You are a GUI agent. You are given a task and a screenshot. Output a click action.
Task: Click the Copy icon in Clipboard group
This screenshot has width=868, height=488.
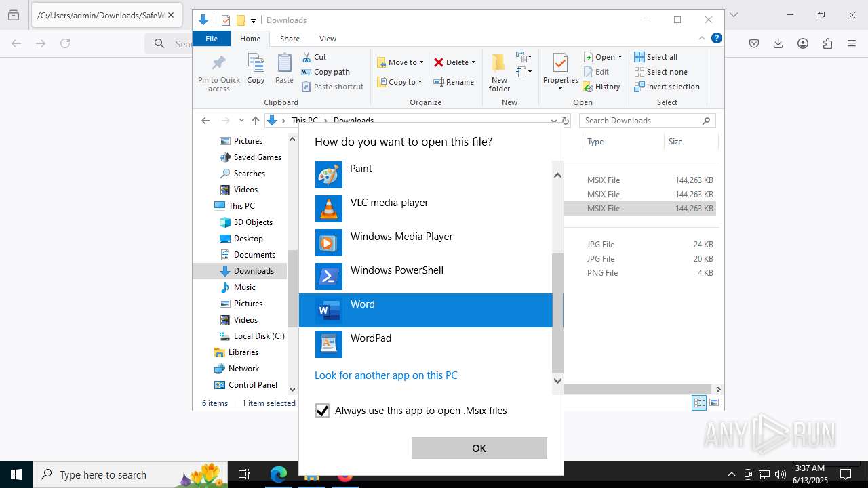tap(256, 69)
